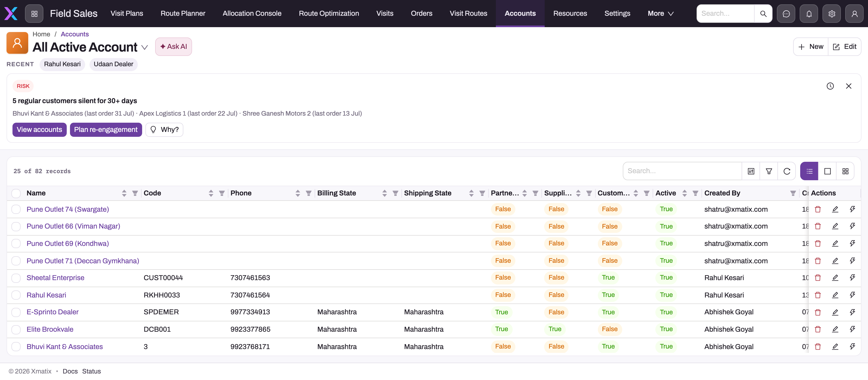The width and height of the screenshot is (868, 380).
Task: Sort by the Partner column
Action: pyautogui.click(x=524, y=193)
